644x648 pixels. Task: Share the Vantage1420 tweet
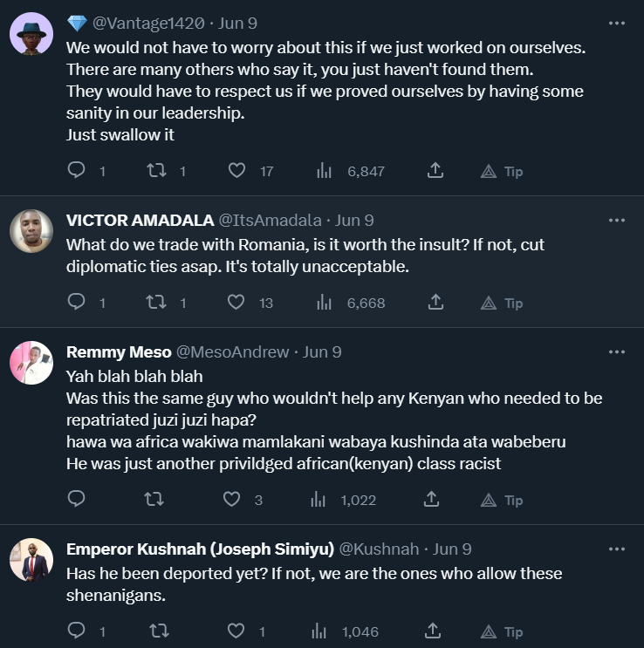click(x=436, y=171)
